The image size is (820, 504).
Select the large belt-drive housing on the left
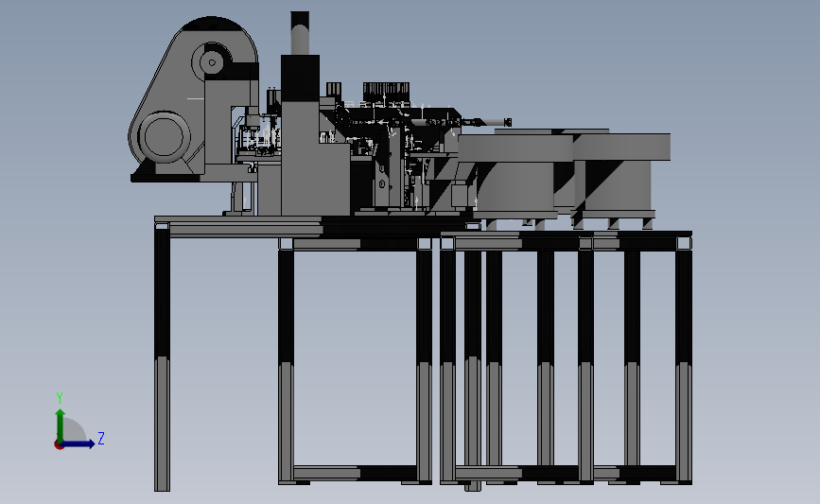coord(195,99)
